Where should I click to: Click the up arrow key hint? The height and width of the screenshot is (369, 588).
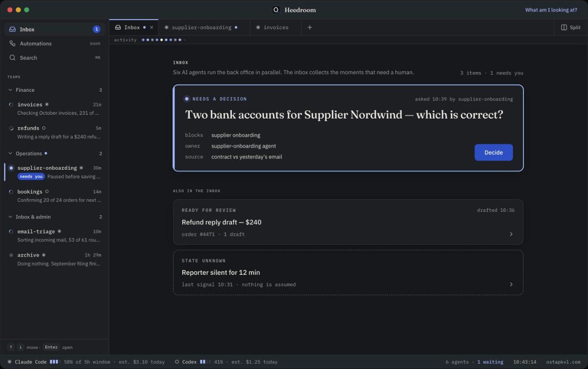tap(11, 347)
